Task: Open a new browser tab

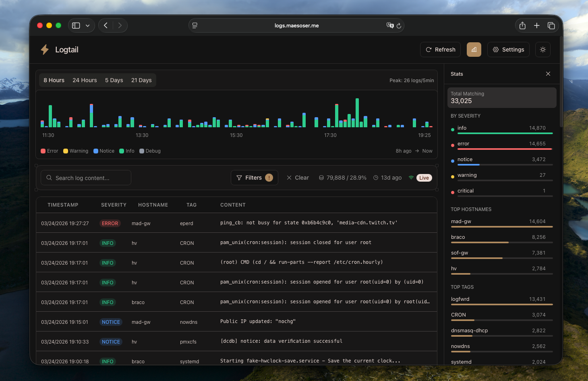Action: (x=537, y=25)
